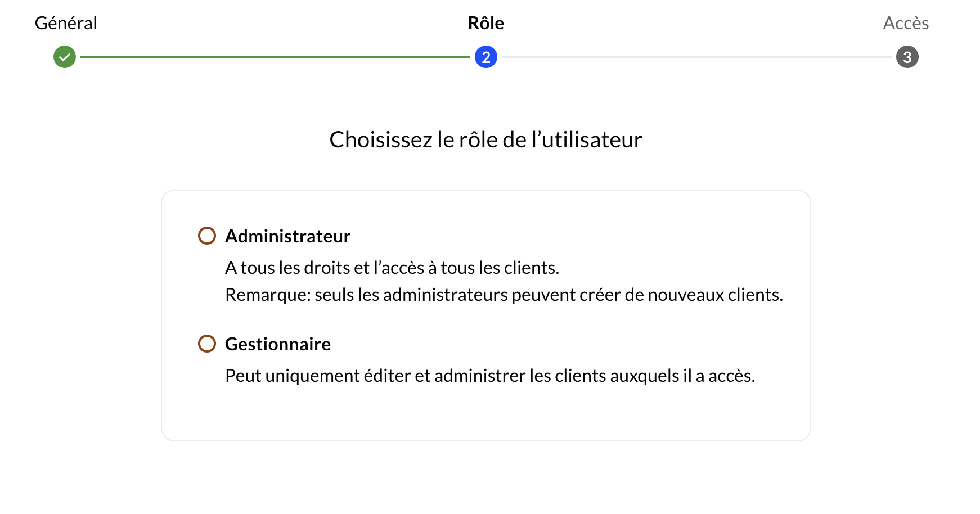Screen dimensions: 980x514
Task: Click 'Choisissez le rôle de l'utilisateur' heading
Action: [x=486, y=139]
